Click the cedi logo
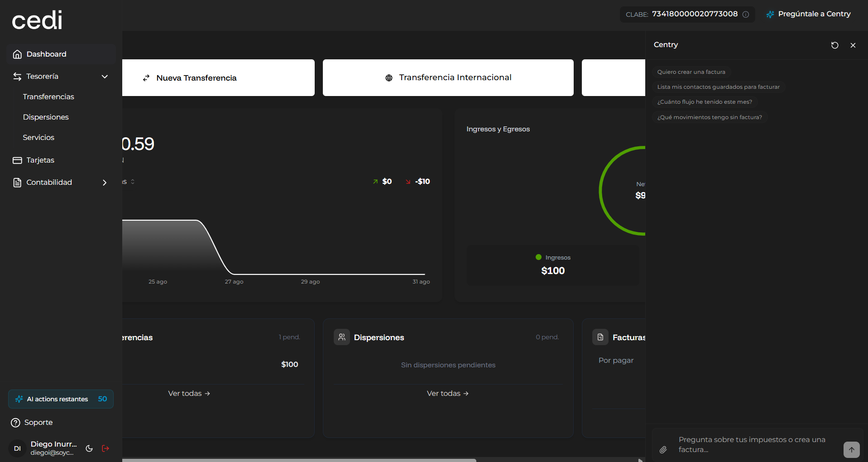Image resolution: width=868 pixels, height=462 pixels. point(37,20)
